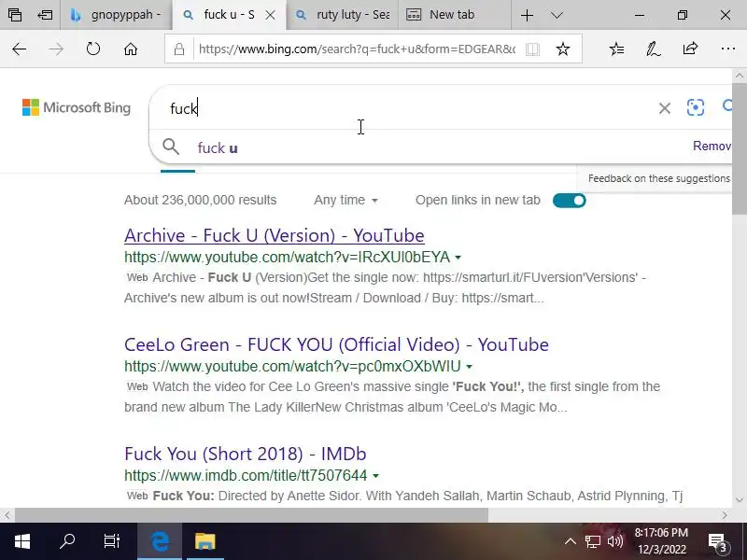Click About 236,000,000 results text
The image size is (747, 560).
[x=200, y=200]
